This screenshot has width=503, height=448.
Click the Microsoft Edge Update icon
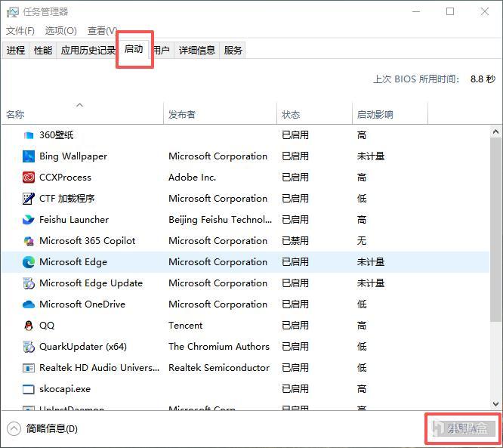tap(29, 283)
